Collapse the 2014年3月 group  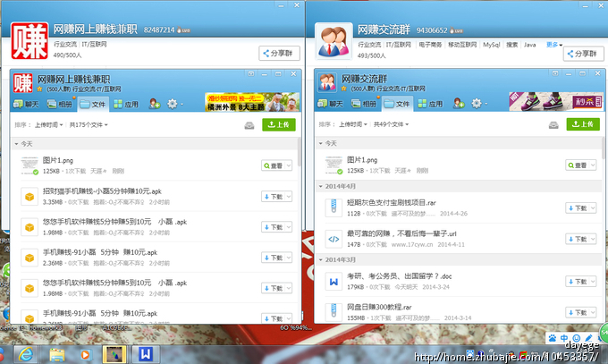click(321, 259)
